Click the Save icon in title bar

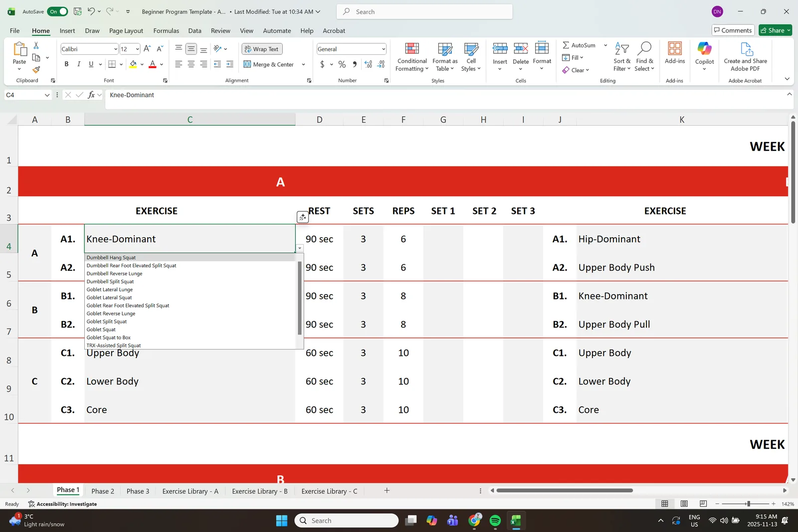pyautogui.click(x=77, y=11)
